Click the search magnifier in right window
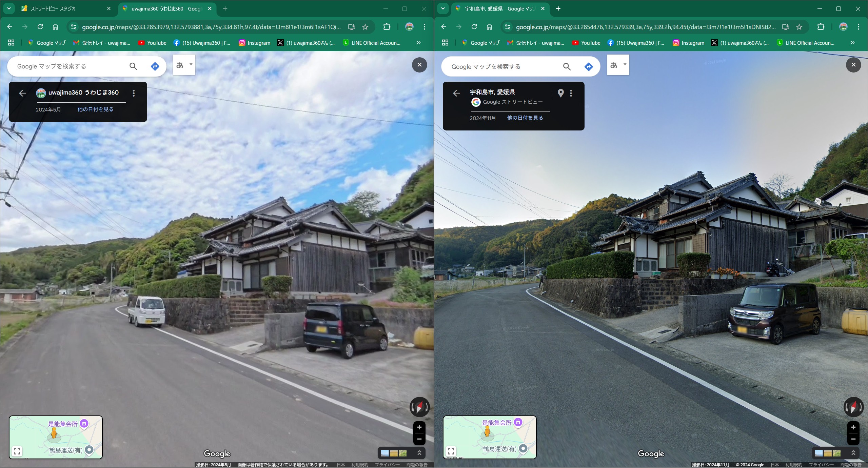 click(x=567, y=67)
